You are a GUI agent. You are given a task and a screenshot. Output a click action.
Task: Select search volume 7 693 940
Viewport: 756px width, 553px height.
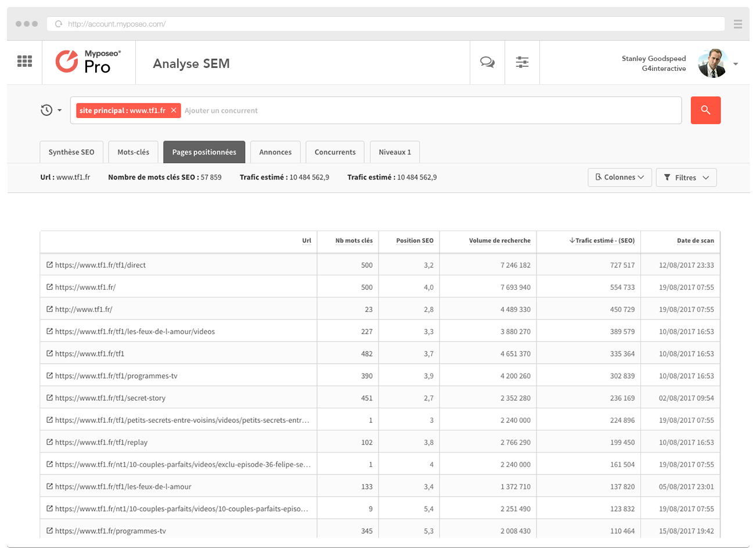(516, 288)
